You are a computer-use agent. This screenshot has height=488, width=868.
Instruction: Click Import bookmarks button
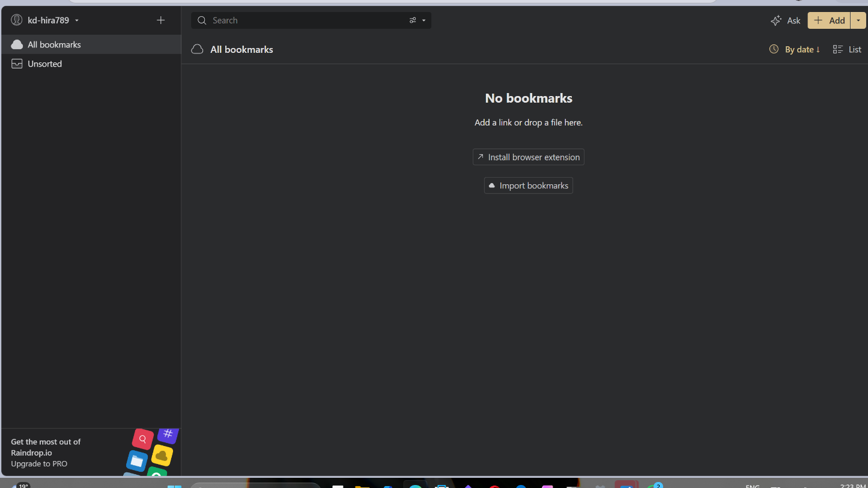[x=529, y=185]
